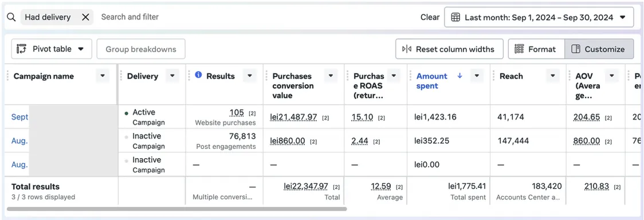644x220 pixels.
Task: Click the 210.83 average AOV
Action: coord(597,186)
